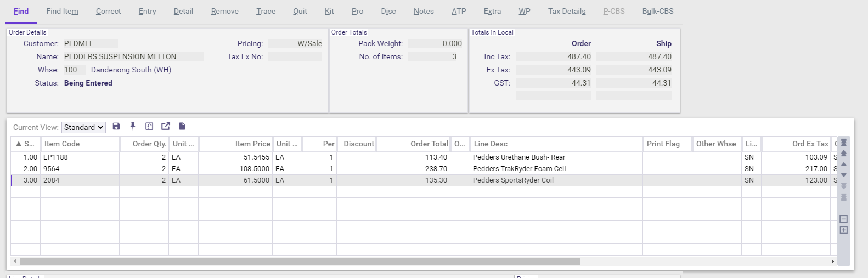Click the Whse field showing 100
This screenshot has width=868, height=278.
(x=74, y=70)
